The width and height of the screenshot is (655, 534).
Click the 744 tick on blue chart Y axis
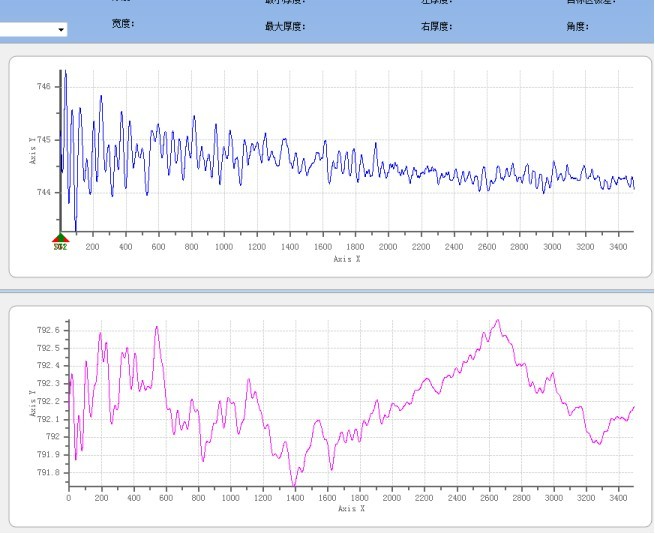coord(44,192)
